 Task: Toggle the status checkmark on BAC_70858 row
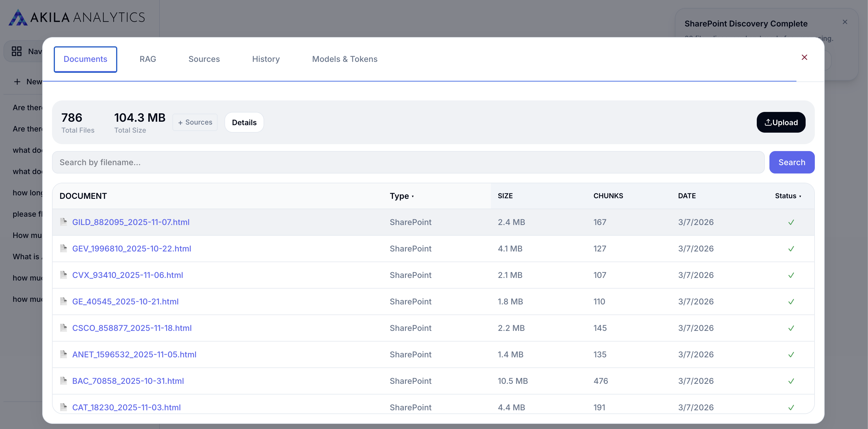791,381
